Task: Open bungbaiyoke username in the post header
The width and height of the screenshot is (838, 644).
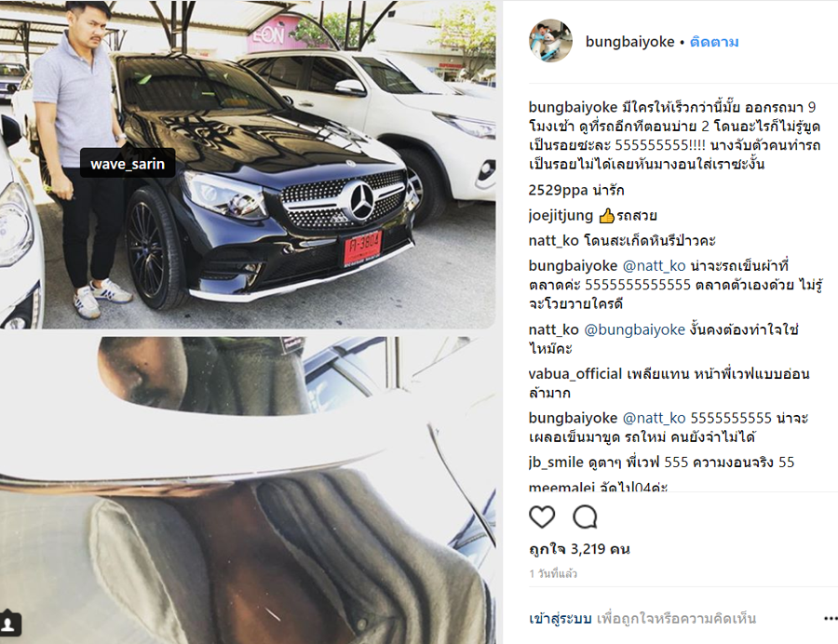Action: click(x=629, y=42)
